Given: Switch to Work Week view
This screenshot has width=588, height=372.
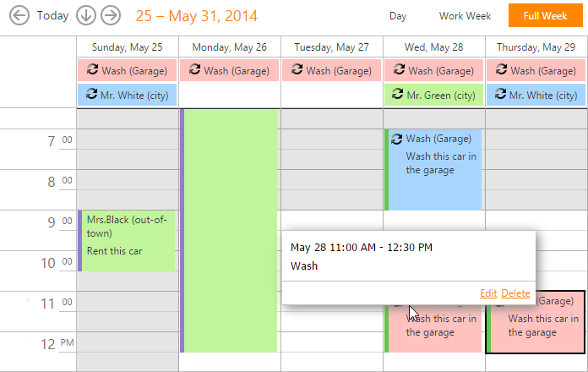Looking at the screenshot, I should [x=465, y=16].
